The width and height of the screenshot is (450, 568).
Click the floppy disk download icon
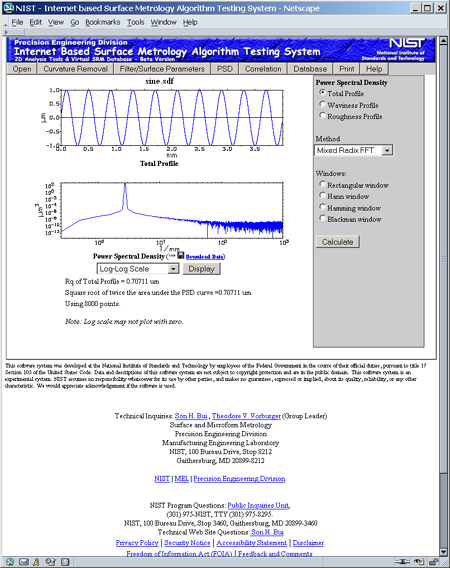(181, 255)
